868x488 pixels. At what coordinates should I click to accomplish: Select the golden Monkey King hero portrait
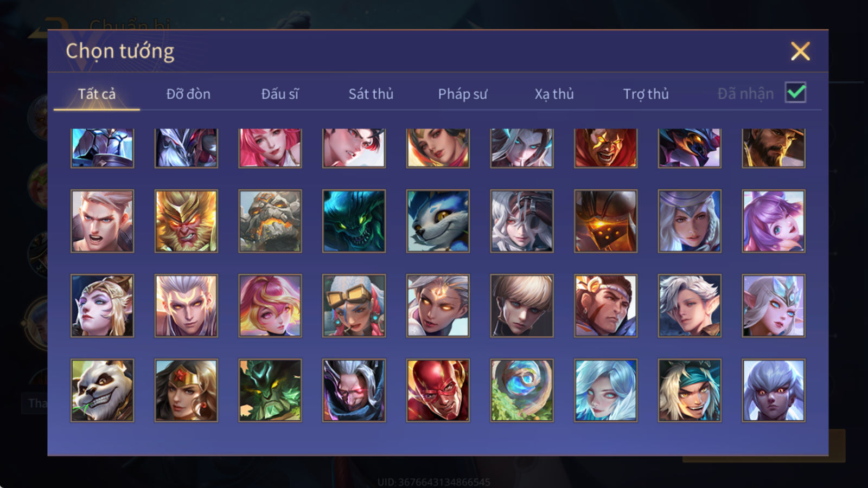tap(186, 221)
